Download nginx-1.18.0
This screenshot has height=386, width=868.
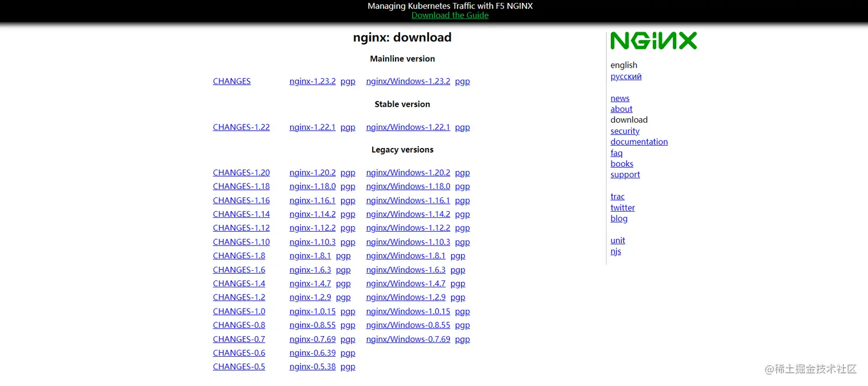point(312,186)
